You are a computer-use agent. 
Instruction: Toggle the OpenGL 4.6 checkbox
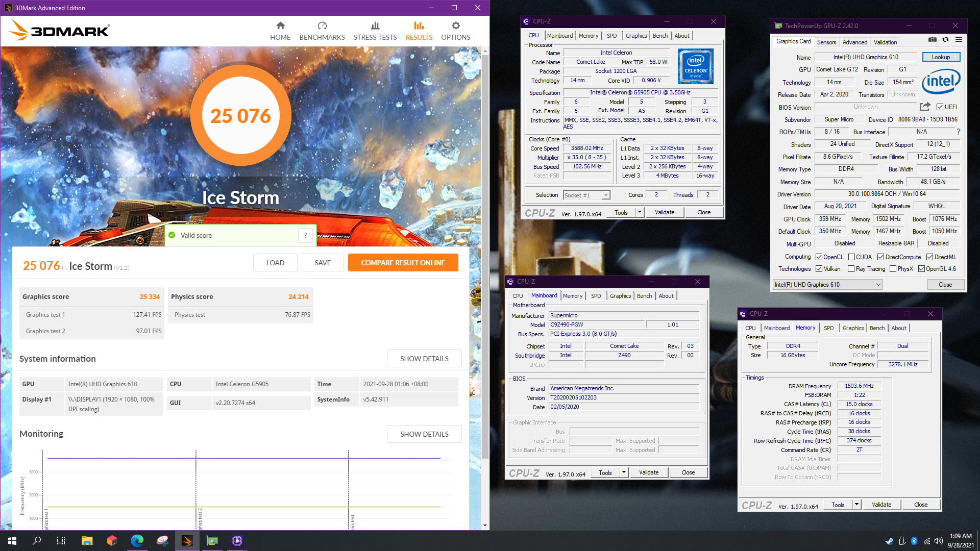point(921,269)
